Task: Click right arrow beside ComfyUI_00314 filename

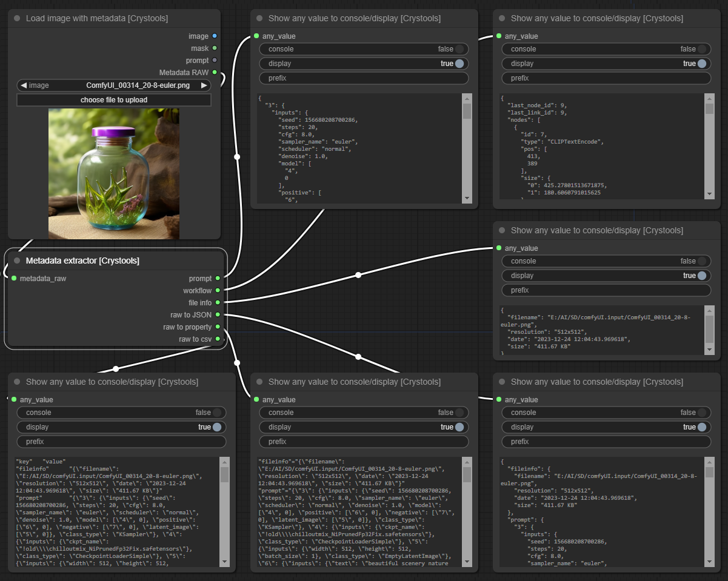Action: coord(204,85)
